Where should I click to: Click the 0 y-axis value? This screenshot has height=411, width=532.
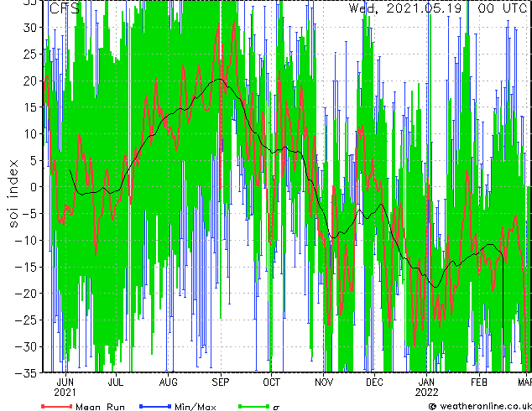tap(34, 187)
